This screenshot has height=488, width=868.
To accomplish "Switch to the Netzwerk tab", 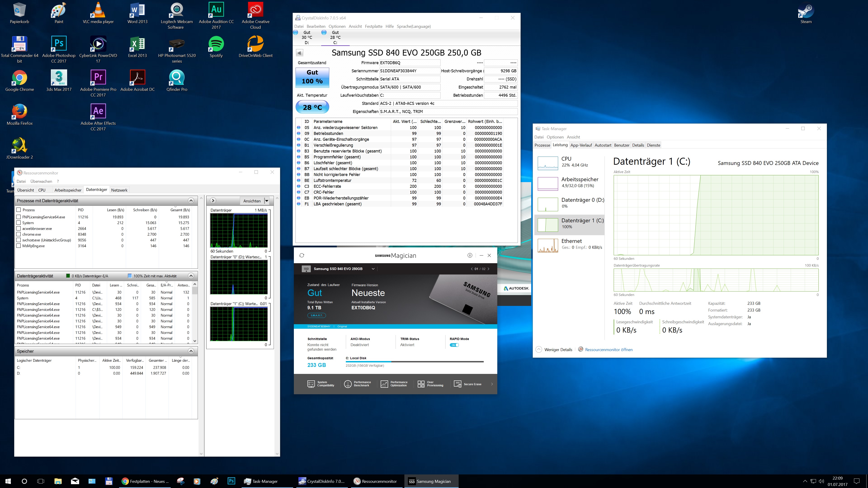I will (x=119, y=190).
